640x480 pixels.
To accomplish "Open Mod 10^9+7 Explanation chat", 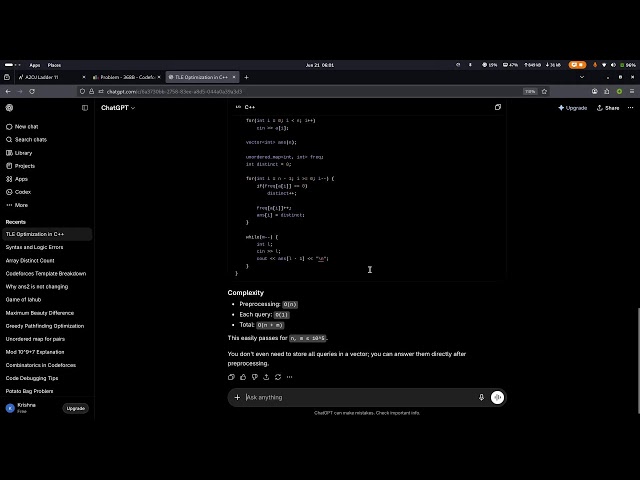I will point(47,352).
